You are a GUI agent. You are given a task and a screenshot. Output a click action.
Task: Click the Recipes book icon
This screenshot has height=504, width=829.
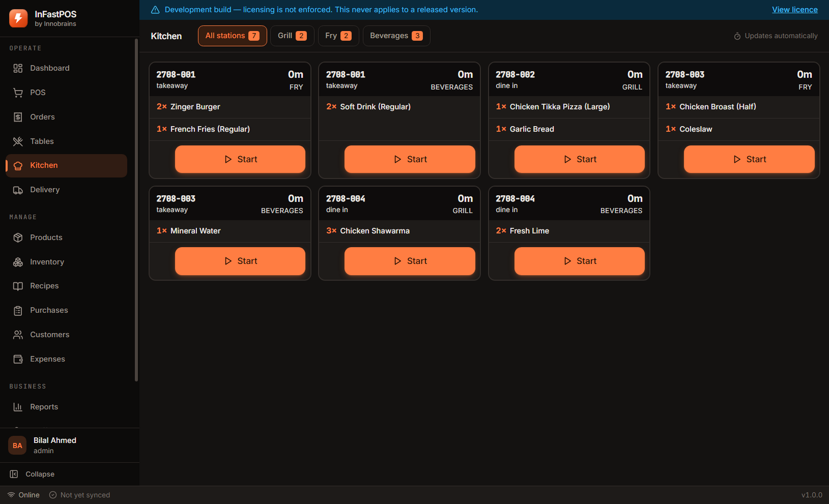click(18, 286)
